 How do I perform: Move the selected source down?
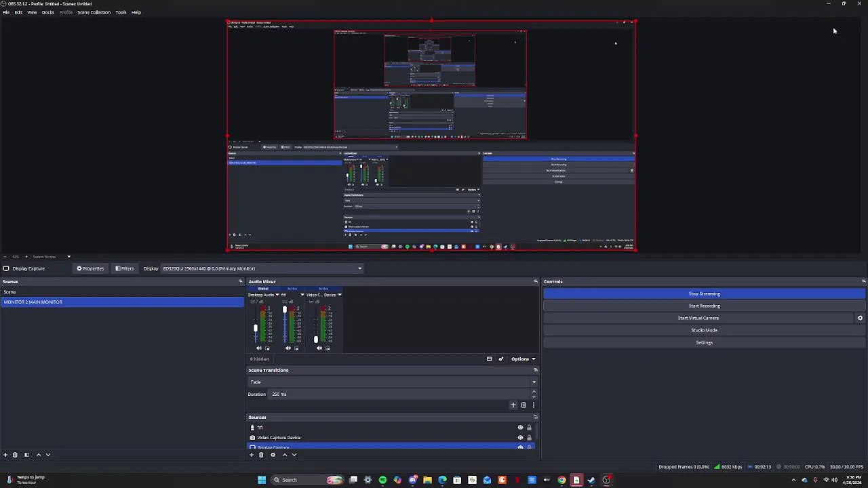point(294,455)
